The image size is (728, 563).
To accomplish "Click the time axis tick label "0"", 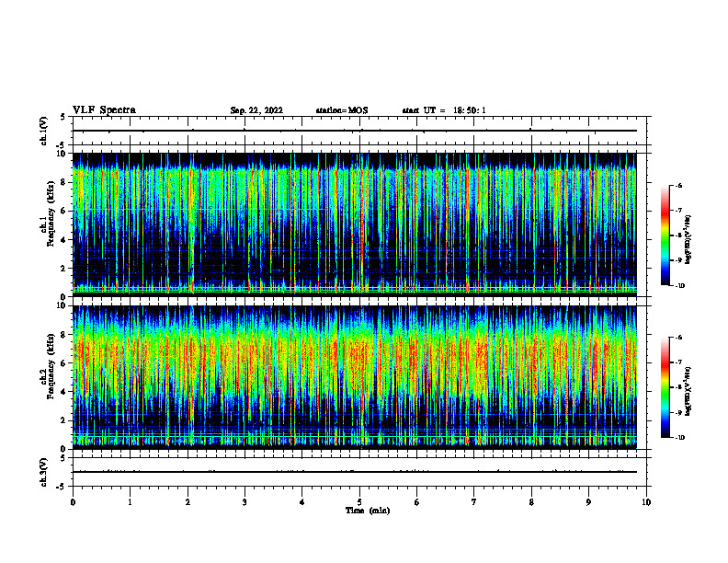I will (73, 502).
